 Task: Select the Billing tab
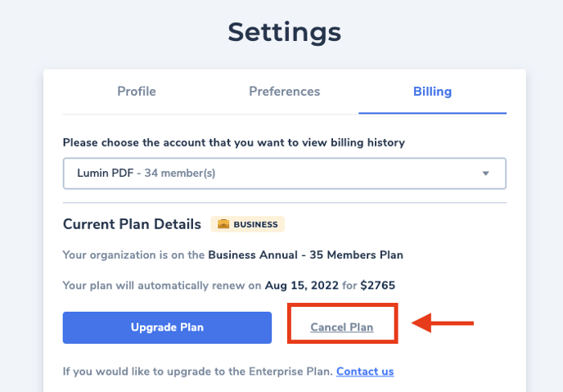tap(432, 92)
